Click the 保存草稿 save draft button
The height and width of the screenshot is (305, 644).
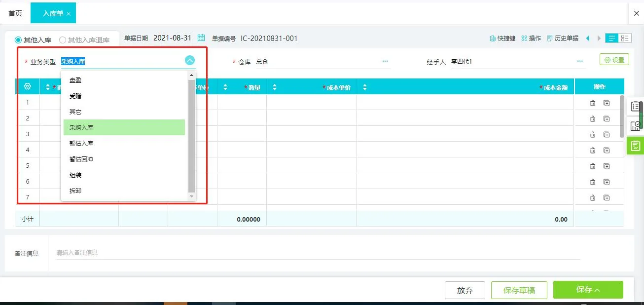click(519, 290)
